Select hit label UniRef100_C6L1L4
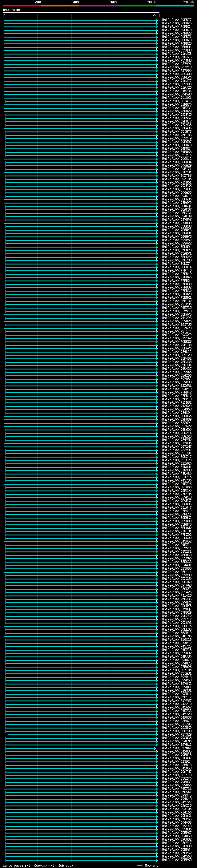The height and width of the screenshot is (868, 197). (177, 571)
